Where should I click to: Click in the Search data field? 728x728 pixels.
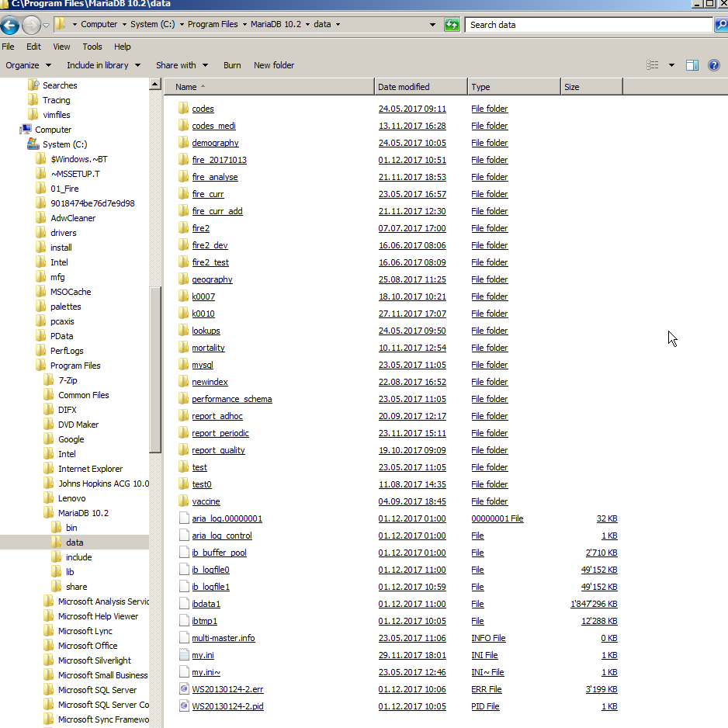(x=588, y=25)
